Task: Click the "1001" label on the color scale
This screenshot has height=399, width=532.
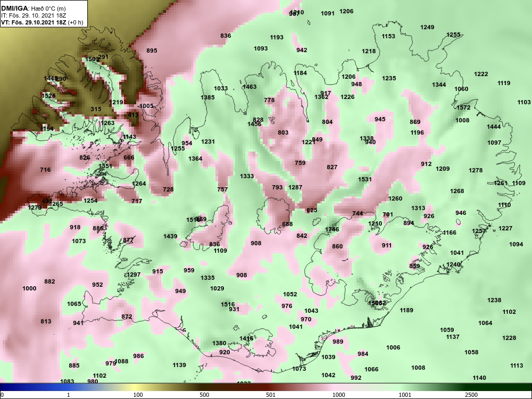Action: [x=405, y=395]
